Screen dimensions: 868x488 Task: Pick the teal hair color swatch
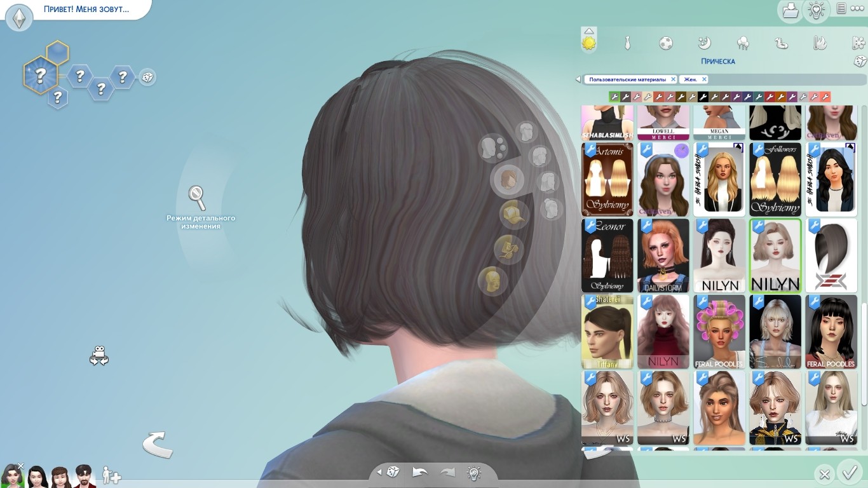coord(759,97)
